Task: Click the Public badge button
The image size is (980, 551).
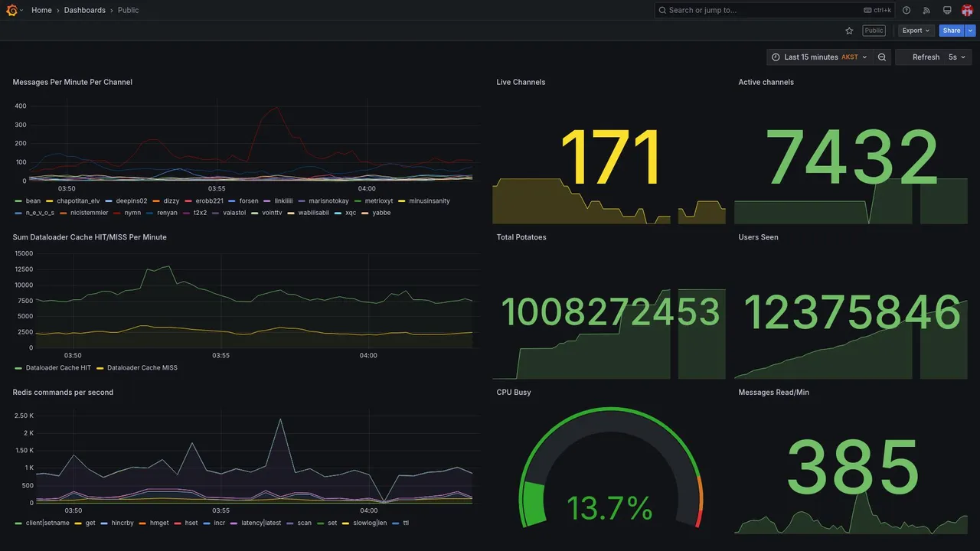Action: (x=874, y=31)
